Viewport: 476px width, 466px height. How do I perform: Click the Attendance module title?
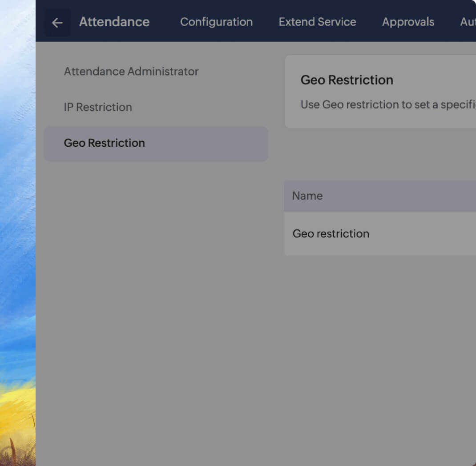tap(114, 22)
